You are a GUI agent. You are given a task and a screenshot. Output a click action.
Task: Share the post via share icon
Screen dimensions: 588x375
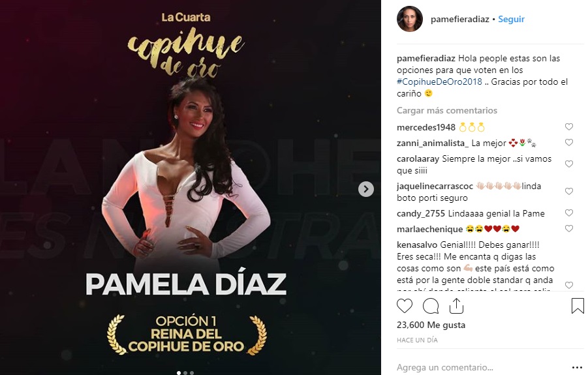coord(456,306)
